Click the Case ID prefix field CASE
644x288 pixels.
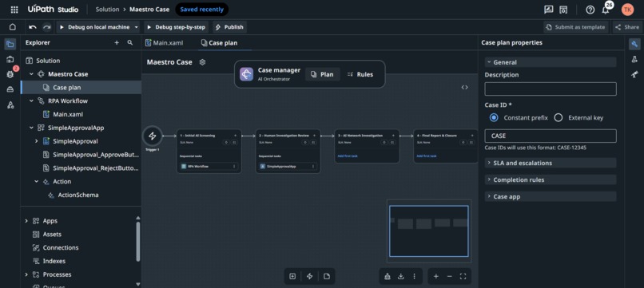click(551, 136)
